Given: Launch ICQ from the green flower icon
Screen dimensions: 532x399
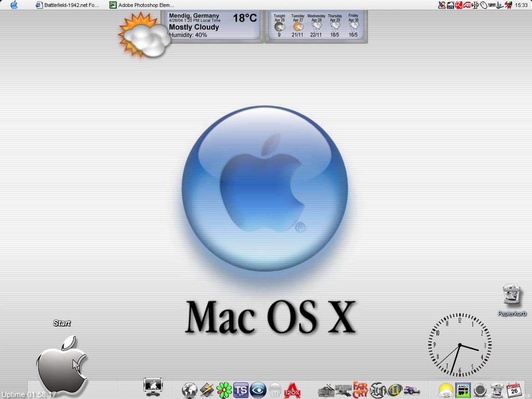Looking at the screenshot, I should coord(224,390).
